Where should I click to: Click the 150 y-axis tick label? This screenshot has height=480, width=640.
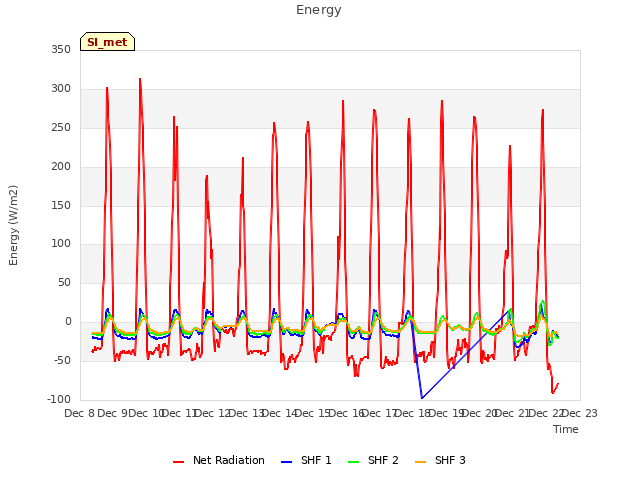click(61, 205)
